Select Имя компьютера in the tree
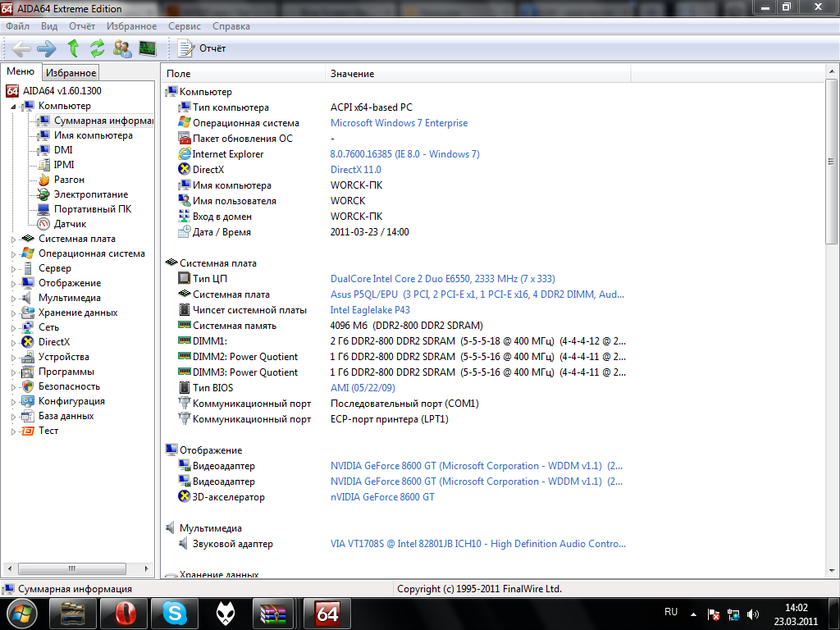 click(94, 135)
